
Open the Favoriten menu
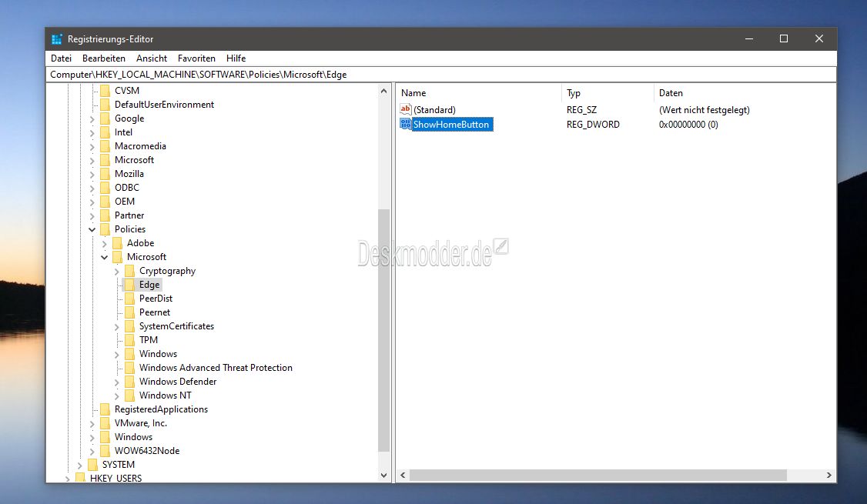point(196,58)
